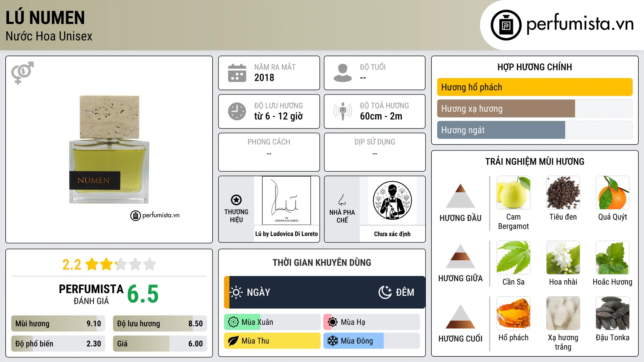Open the Quả Quýt note image

point(613,193)
